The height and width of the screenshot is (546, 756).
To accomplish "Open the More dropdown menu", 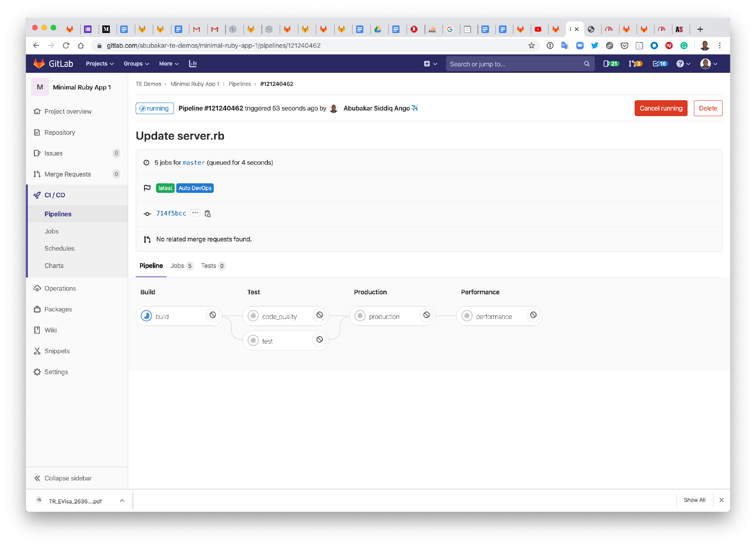I will click(x=168, y=64).
